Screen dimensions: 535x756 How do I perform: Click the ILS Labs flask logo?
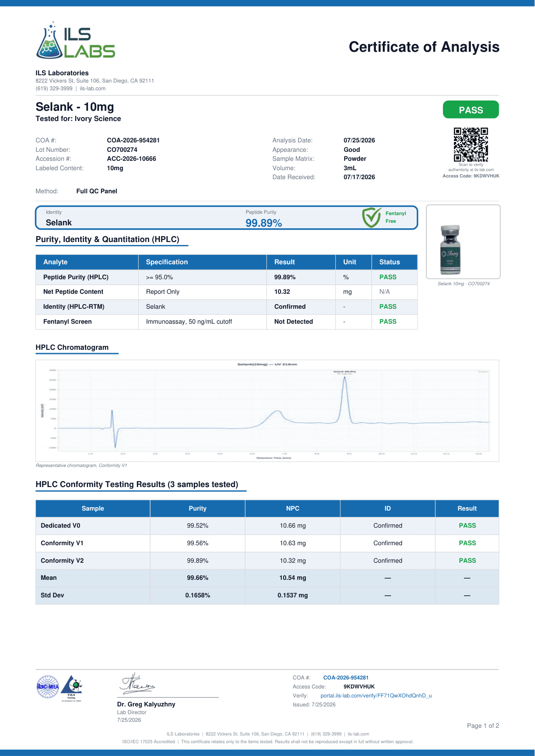click(76, 40)
